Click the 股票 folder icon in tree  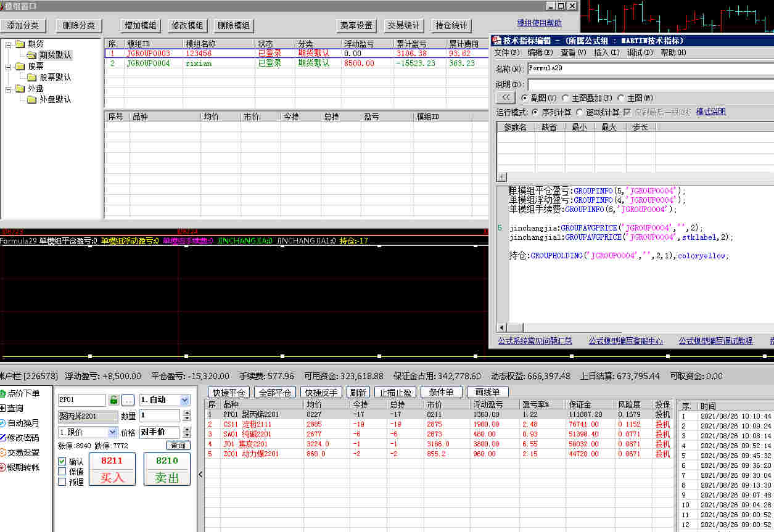[20, 66]
